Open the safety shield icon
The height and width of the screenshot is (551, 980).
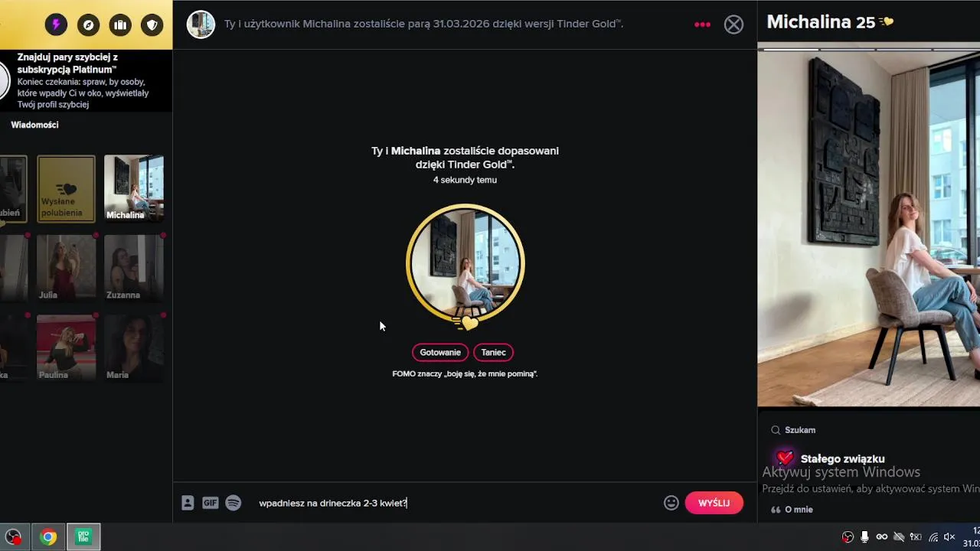[152, 24]
